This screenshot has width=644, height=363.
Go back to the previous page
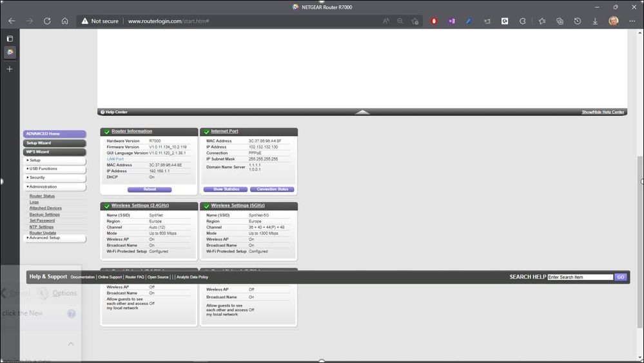click(x=12, y=21)
